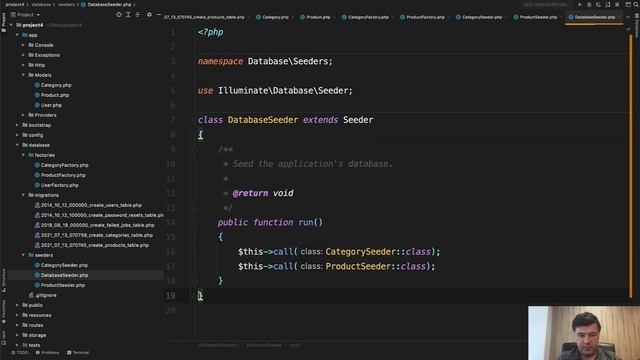Select the config folder

click(x=36, y=135)
